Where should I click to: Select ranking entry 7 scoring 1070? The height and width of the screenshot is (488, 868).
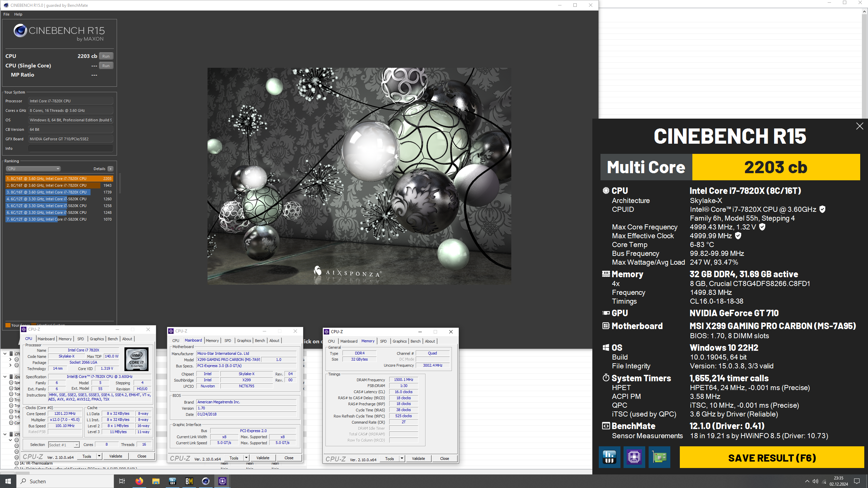(x=59, y=219)
